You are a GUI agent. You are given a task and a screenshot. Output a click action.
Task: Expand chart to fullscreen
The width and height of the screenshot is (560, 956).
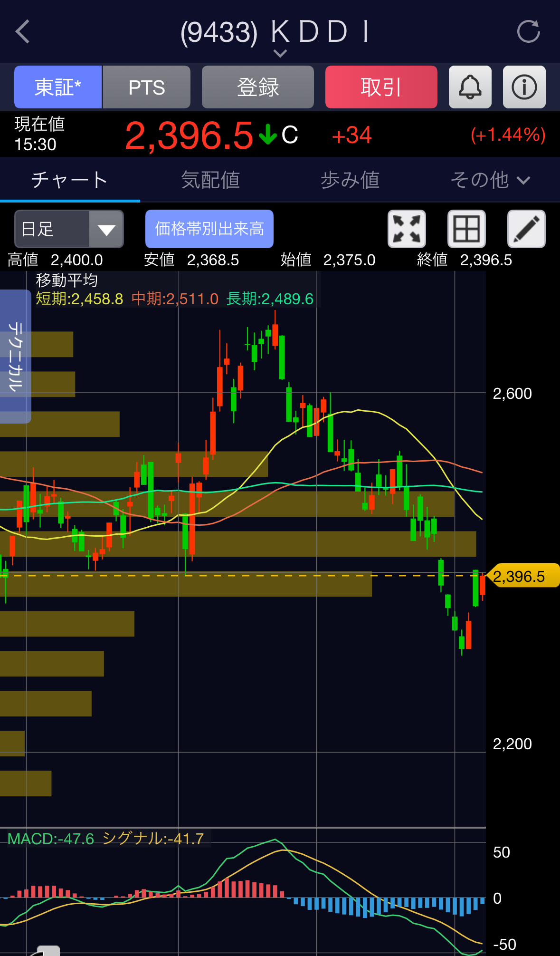coord(407,229)
